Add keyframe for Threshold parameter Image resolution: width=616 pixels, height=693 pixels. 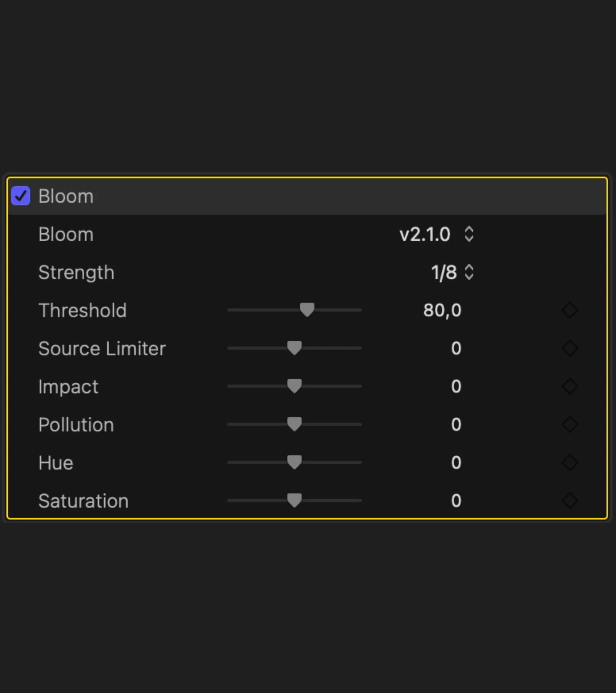[570, 310]
